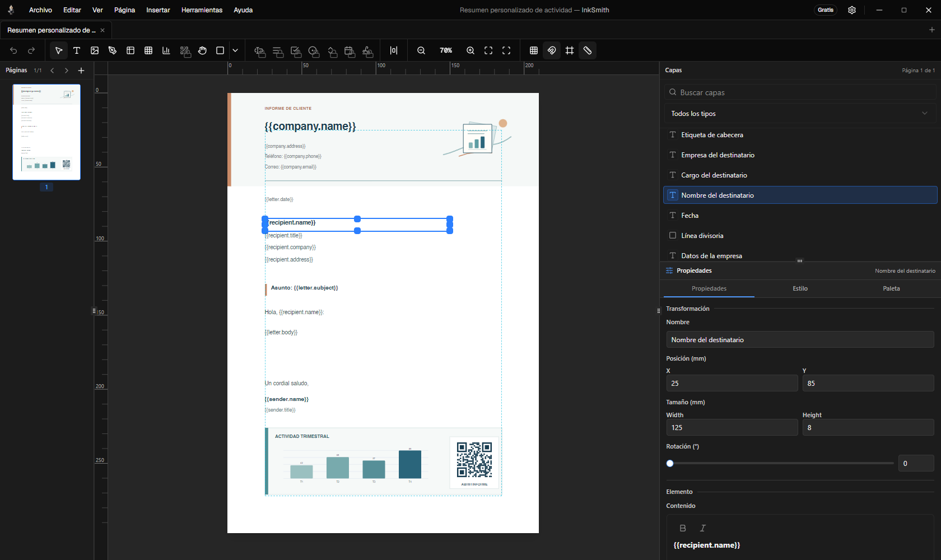Toggle bold on content text
The width and height of the screenshot is (941, 560).
(683, 528)
